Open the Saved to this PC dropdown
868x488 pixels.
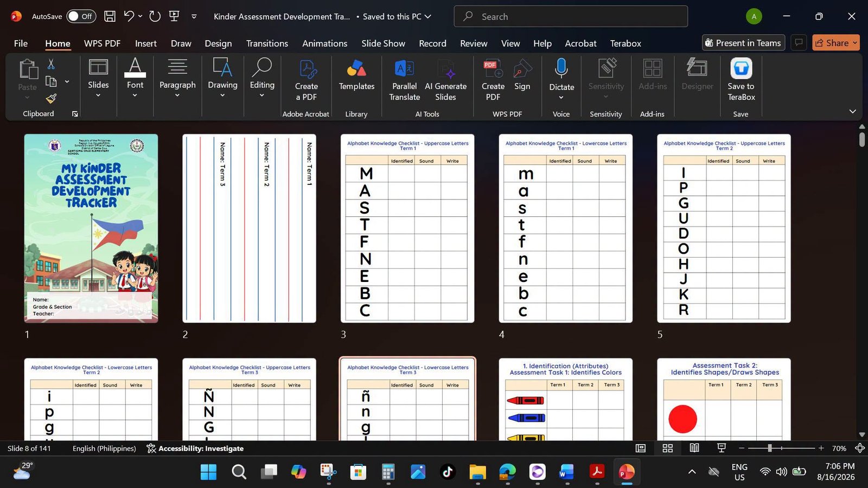pos(397,16)
